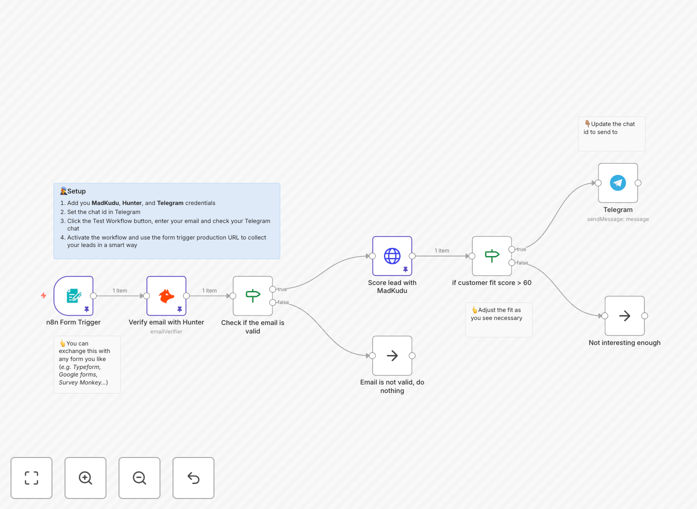Zoom out of the workflow canvas
Screen dimensions: 697x509
pos(139,478)
